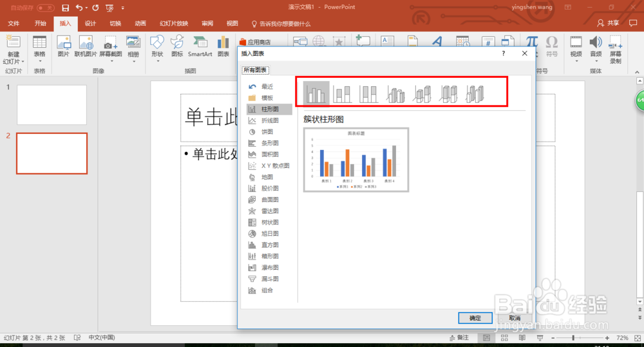Open the 所有图表 tab in dialog
This screenshot has height=347, width=644.
pyautogui.click(x=255, y=70)
